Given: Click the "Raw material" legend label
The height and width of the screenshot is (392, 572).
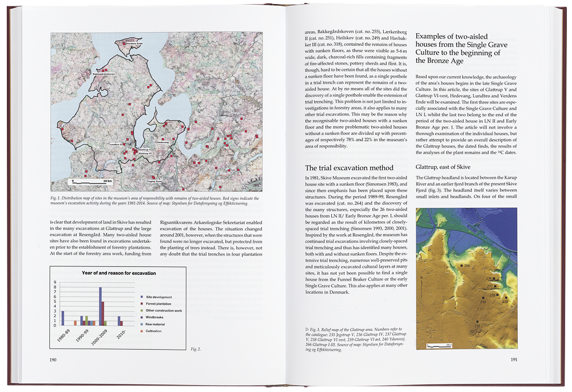Looking at the screenshot, I should click(x=155, y=324).
